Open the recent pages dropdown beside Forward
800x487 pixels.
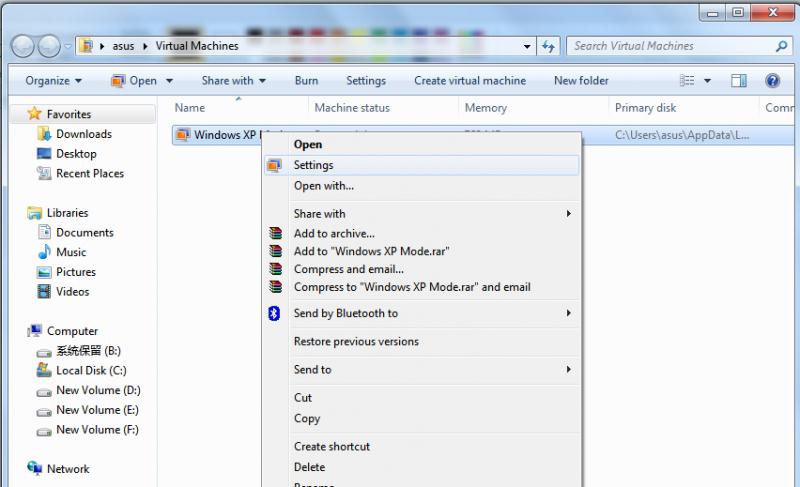tap(68, 46)
